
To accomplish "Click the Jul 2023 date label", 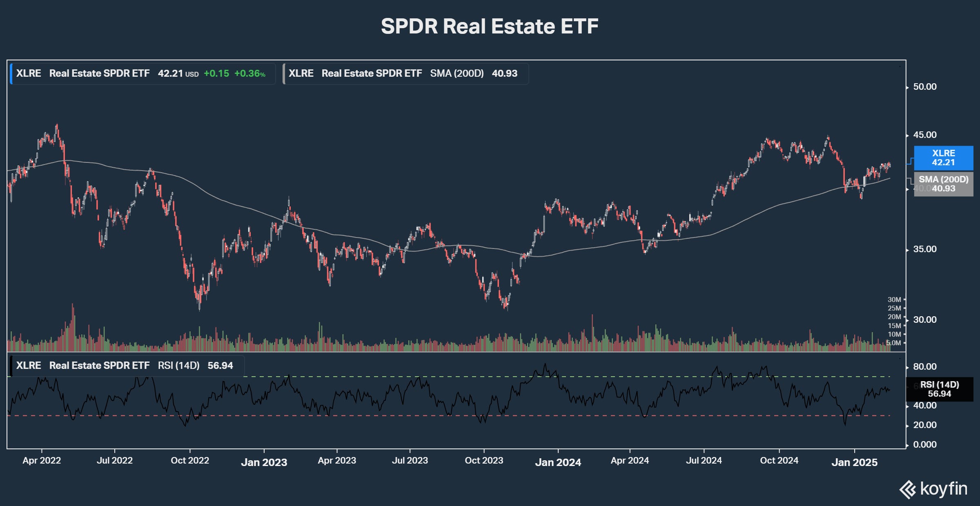I will coord(410,460).
